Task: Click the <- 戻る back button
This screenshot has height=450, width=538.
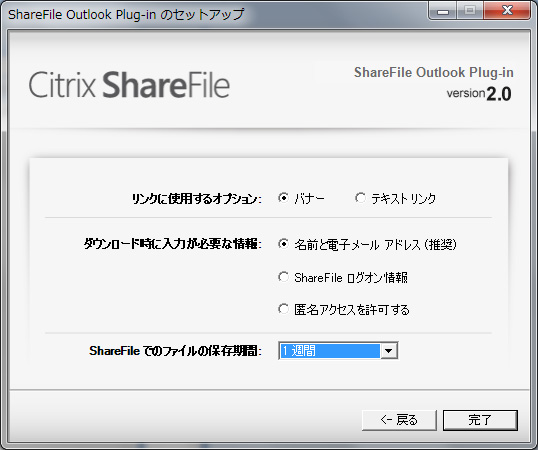Action: click(x=399, y=420)
